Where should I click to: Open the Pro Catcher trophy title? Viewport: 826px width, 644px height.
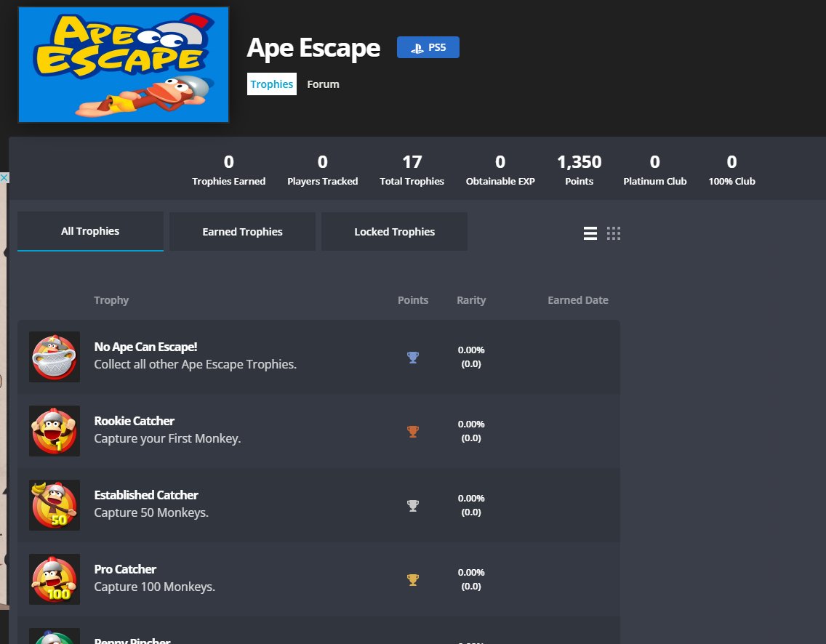coord(125,569)
